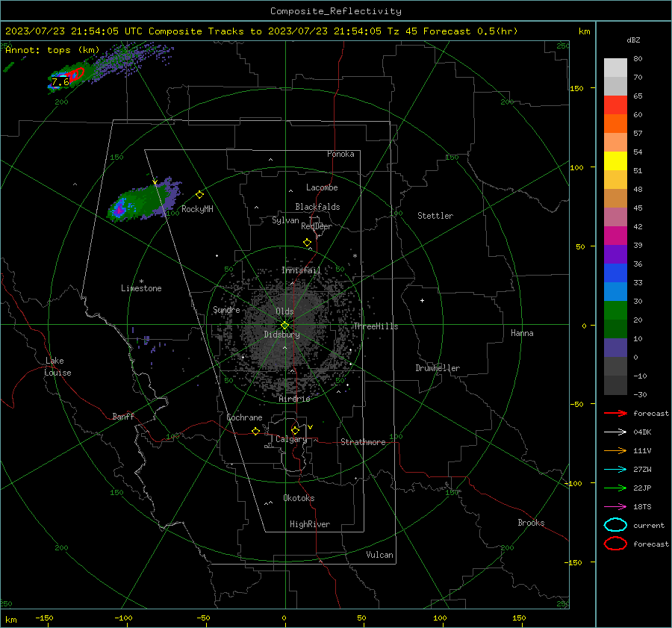
Task: Click the white 04DK arrow legend icon
Action: tap(615, 432)
